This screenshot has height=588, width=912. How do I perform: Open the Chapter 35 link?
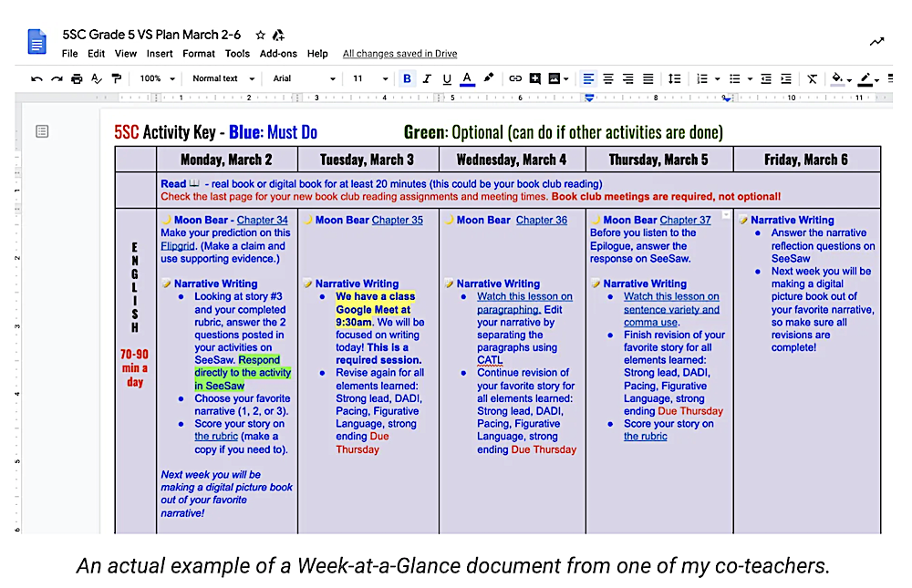coord(398,221)
